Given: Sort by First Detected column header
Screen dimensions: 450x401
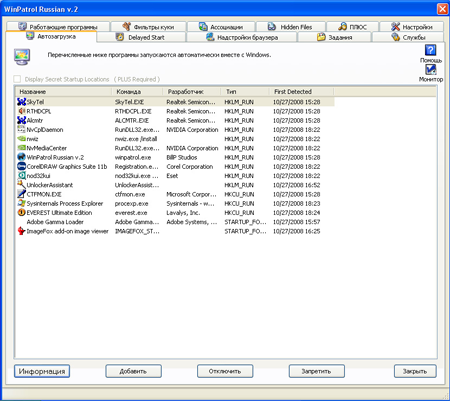Looking at the screenshot, I should click(301, 92).
